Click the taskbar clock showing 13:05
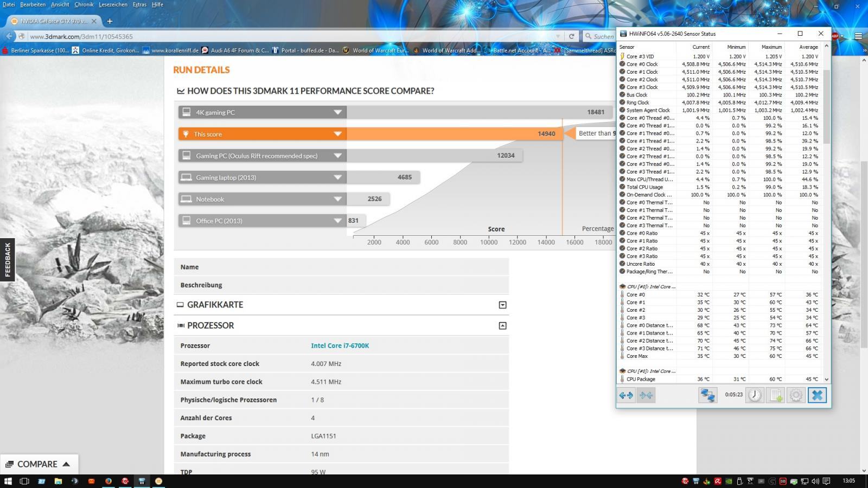 [x=848, y=481]
